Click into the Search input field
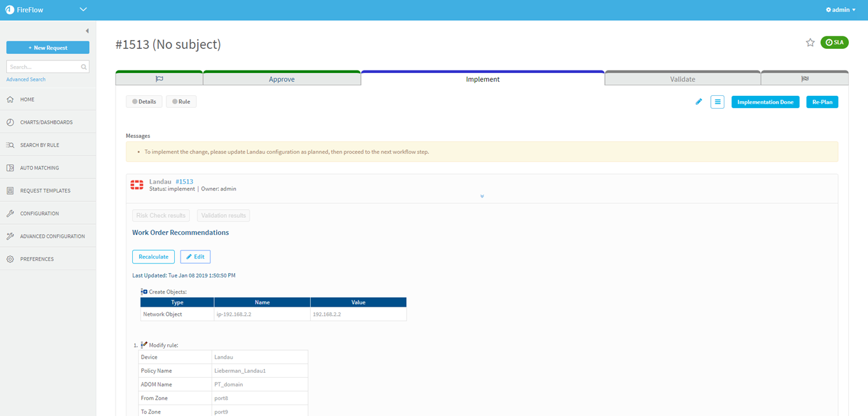Viewport: 868px width, 416px height. [x=43, y=67]
